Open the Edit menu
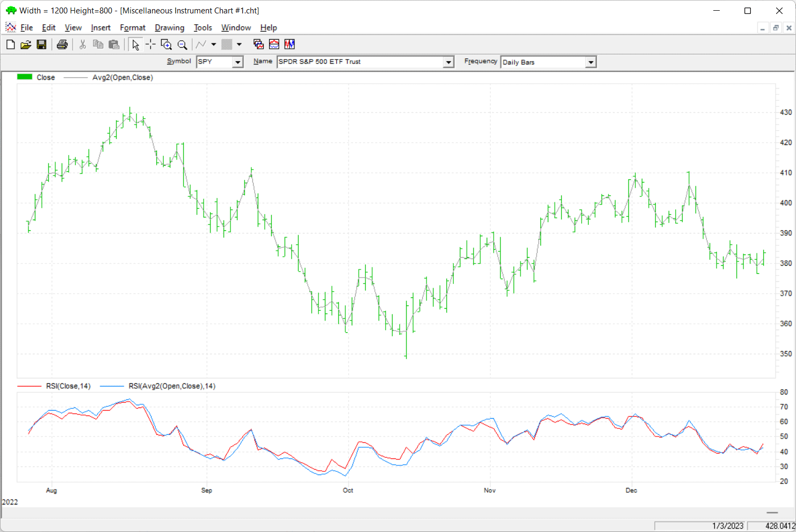Viewport: 796px width, 532px height. tap(49, 28)
